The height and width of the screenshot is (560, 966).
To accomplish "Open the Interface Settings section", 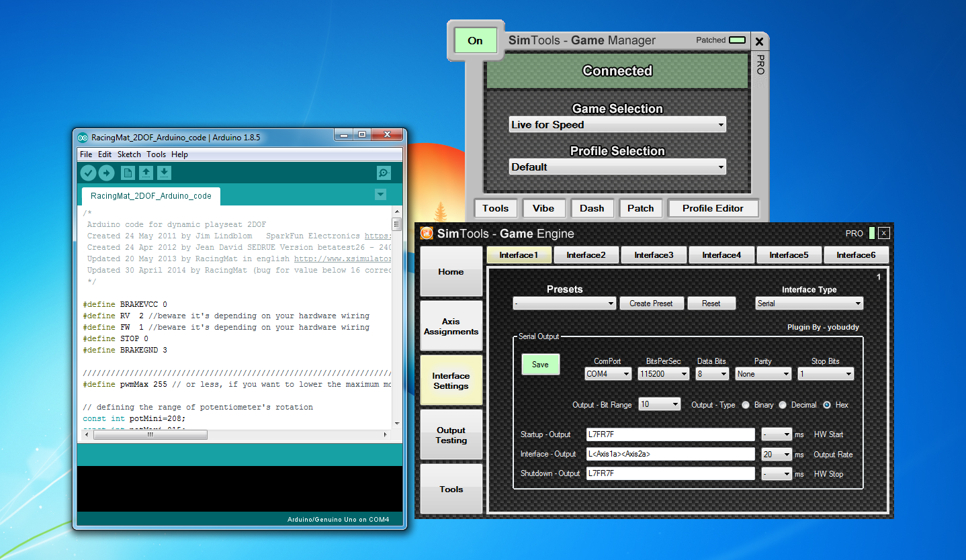I will click(x=451, y=381).
